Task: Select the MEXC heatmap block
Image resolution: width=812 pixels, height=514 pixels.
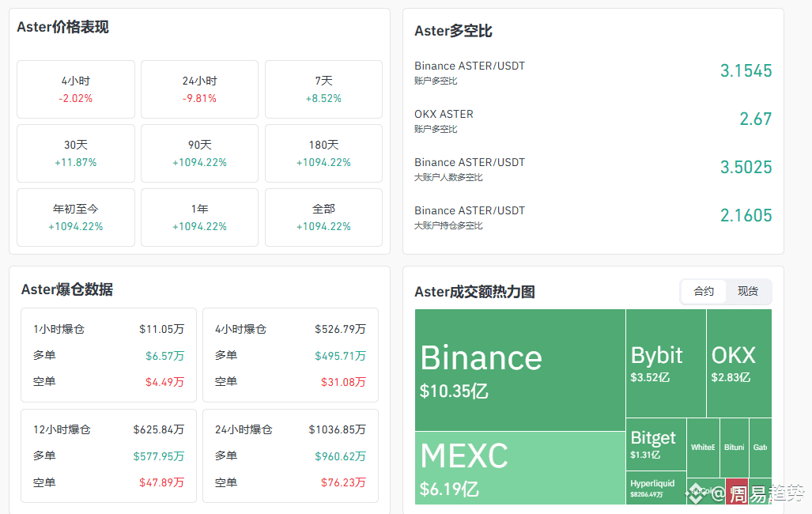Action: 520,468
